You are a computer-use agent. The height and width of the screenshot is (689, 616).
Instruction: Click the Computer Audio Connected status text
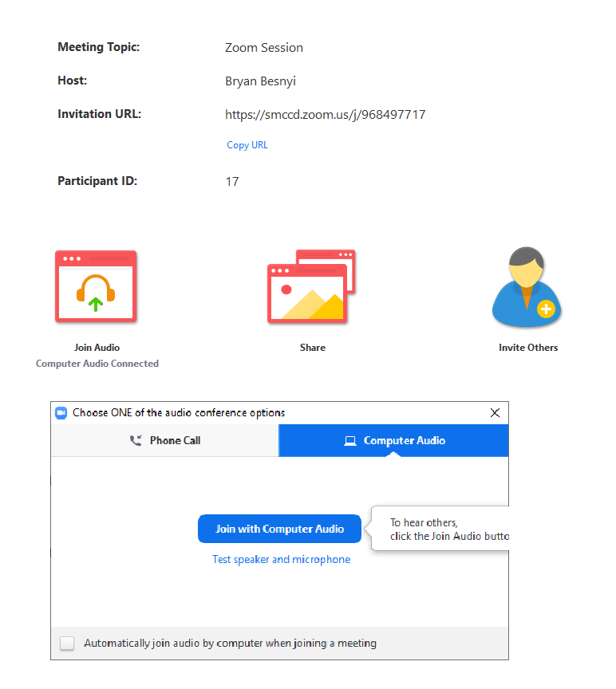[97, 364]
